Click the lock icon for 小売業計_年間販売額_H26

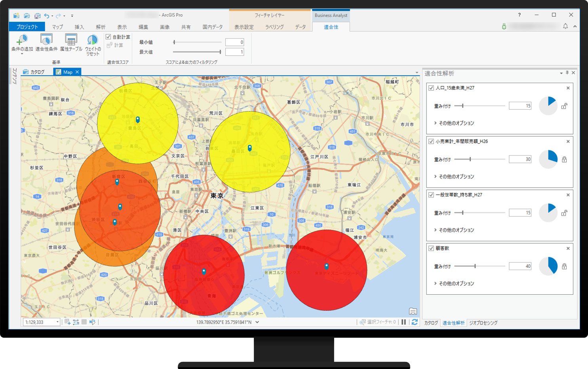point(564,159)
